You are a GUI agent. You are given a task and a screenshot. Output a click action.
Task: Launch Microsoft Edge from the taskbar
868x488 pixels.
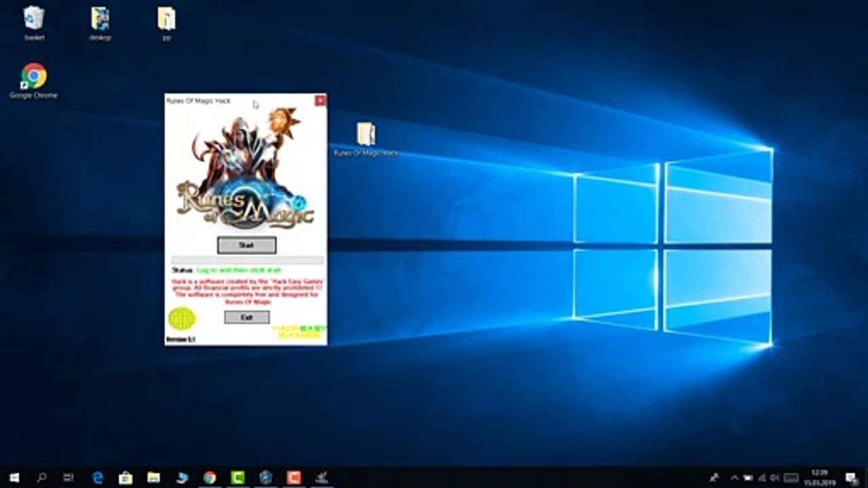click(x=98, y=478)
